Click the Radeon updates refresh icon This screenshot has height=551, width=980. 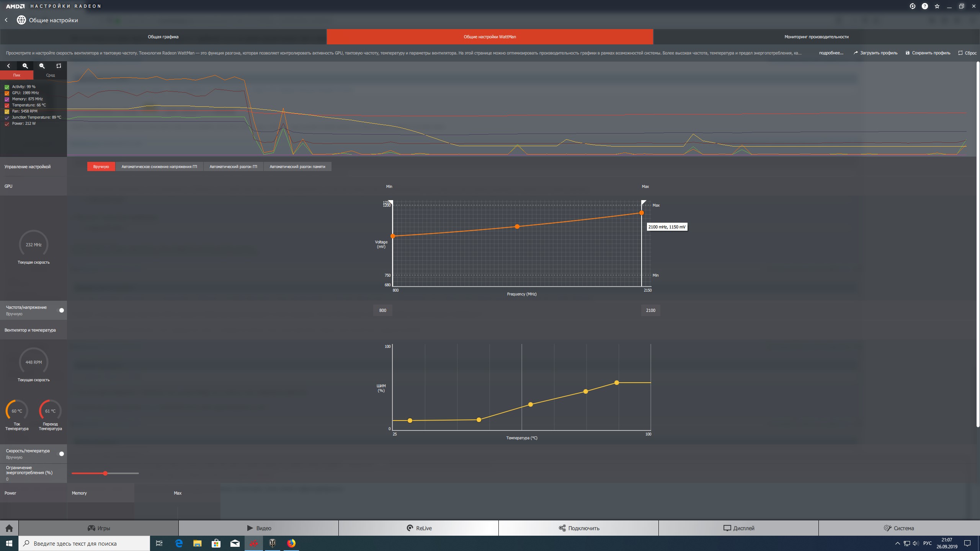click(912, 6)
